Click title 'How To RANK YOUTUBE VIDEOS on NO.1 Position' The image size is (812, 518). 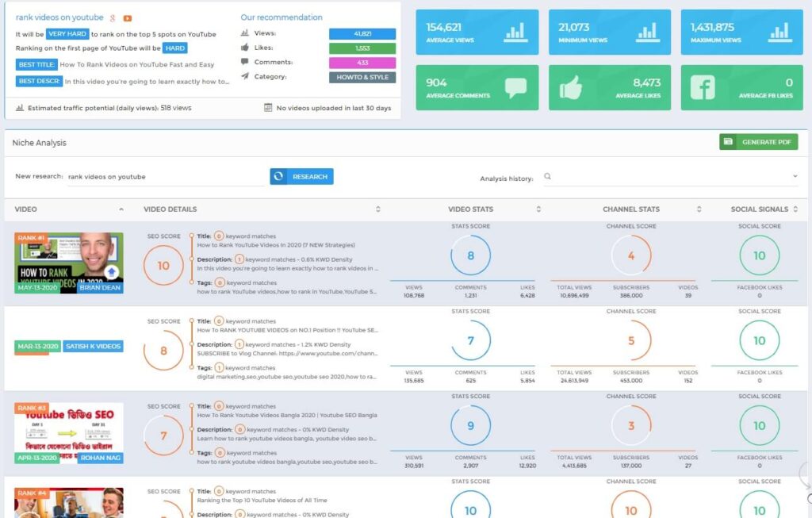[287, 330]
